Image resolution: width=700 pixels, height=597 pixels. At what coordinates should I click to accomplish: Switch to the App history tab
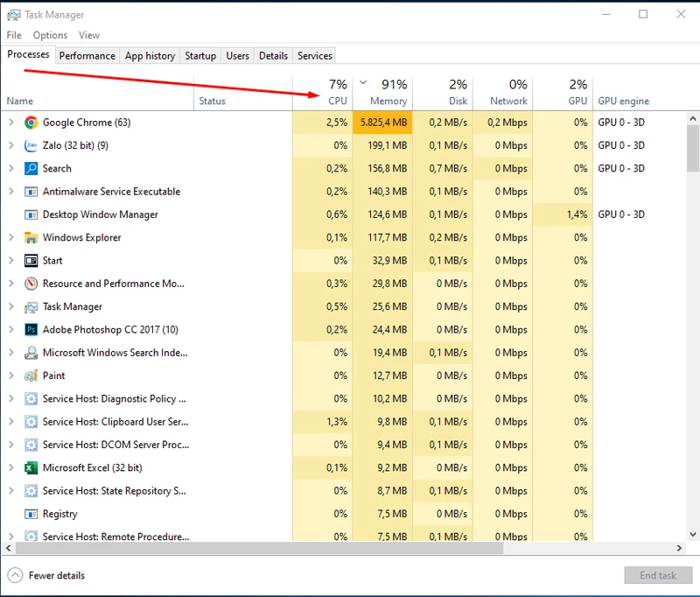point(150,56)
